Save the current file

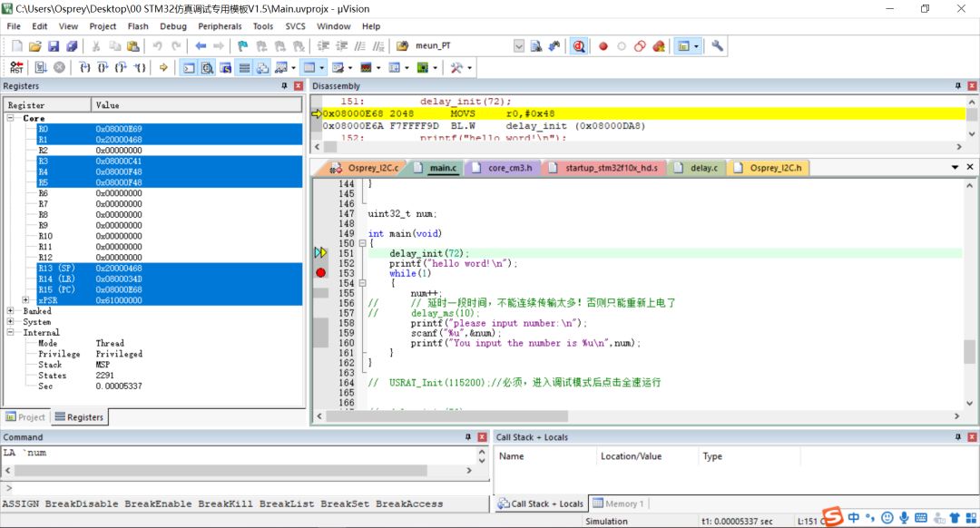point(54,45)
